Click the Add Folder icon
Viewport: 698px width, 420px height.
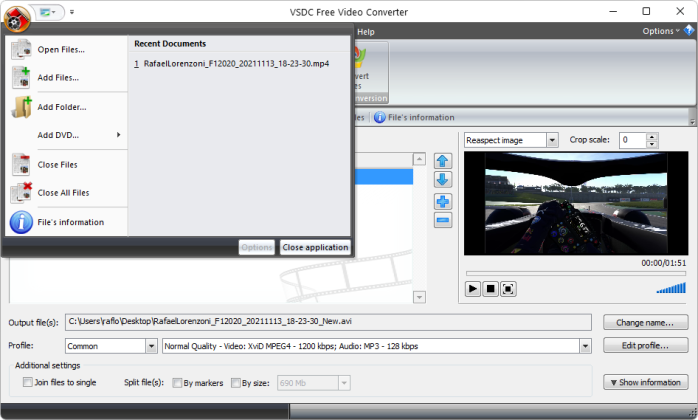21,107
